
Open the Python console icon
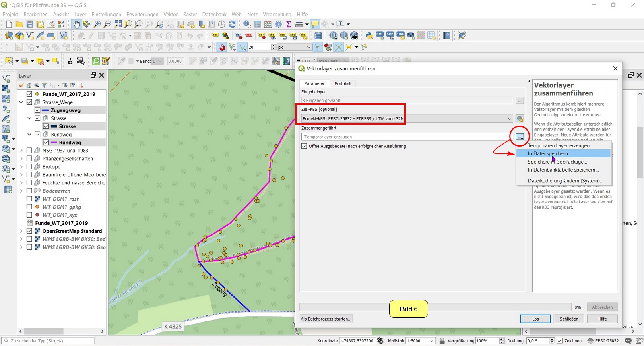pyautogui.click(x=369, y=35)
